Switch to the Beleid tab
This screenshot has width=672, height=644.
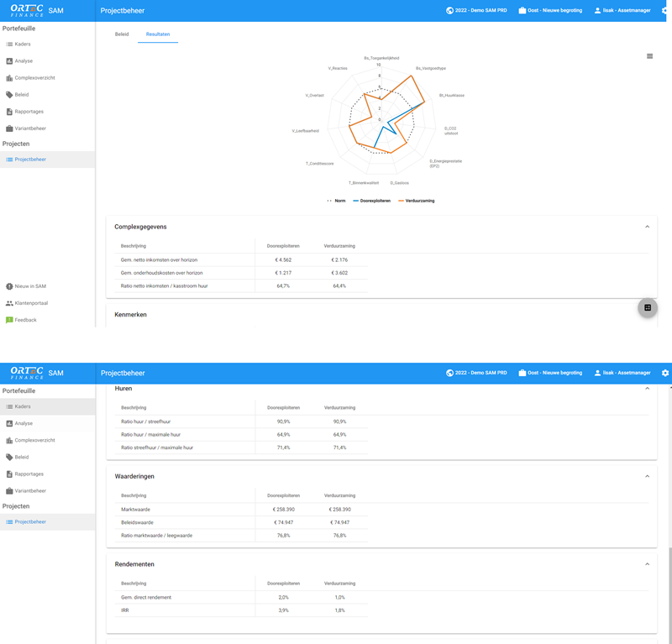pos(122,34)
